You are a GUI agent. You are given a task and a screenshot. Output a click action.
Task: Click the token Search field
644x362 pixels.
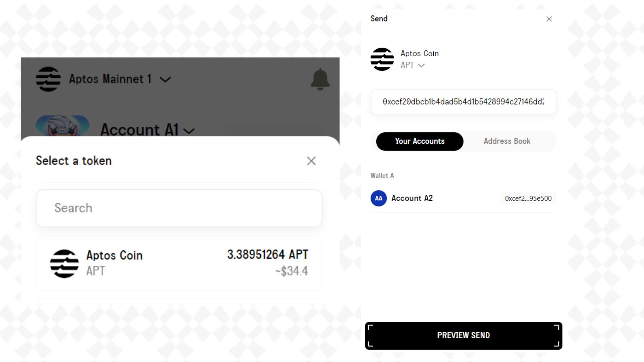pyautogui.click(x=179, y=208)
